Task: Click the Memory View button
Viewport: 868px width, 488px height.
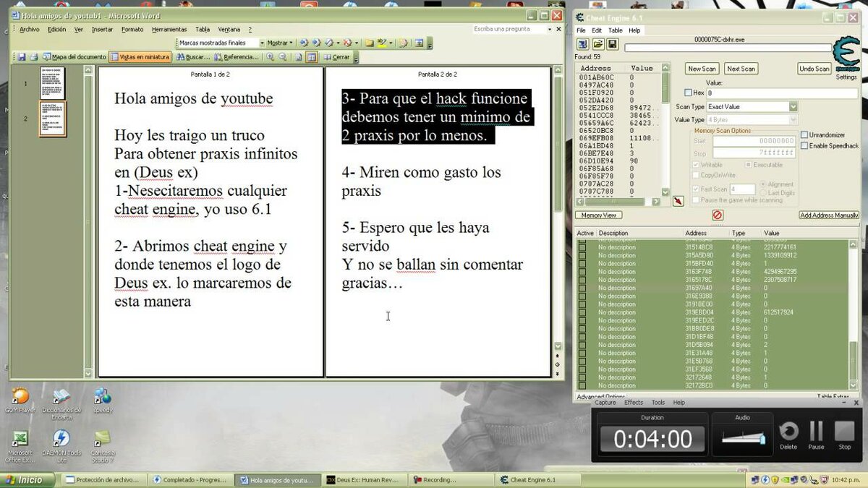Action: (599, 215)
